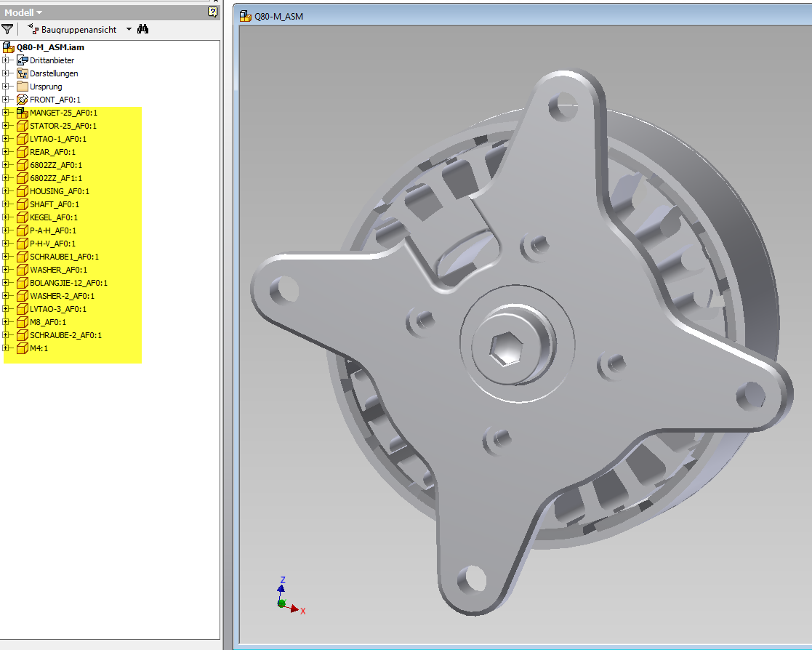Click the STATOR-25_AF0:1 part icon
Image resolution: width=812 pixels, height=650 pixels.
coord(23,125)
